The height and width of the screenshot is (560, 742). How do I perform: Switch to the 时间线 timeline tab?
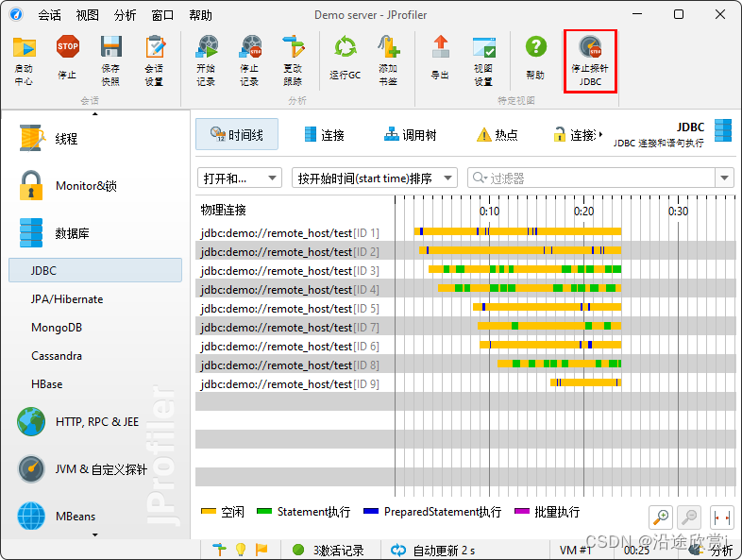pyautogui.click(x=237, y=134)
